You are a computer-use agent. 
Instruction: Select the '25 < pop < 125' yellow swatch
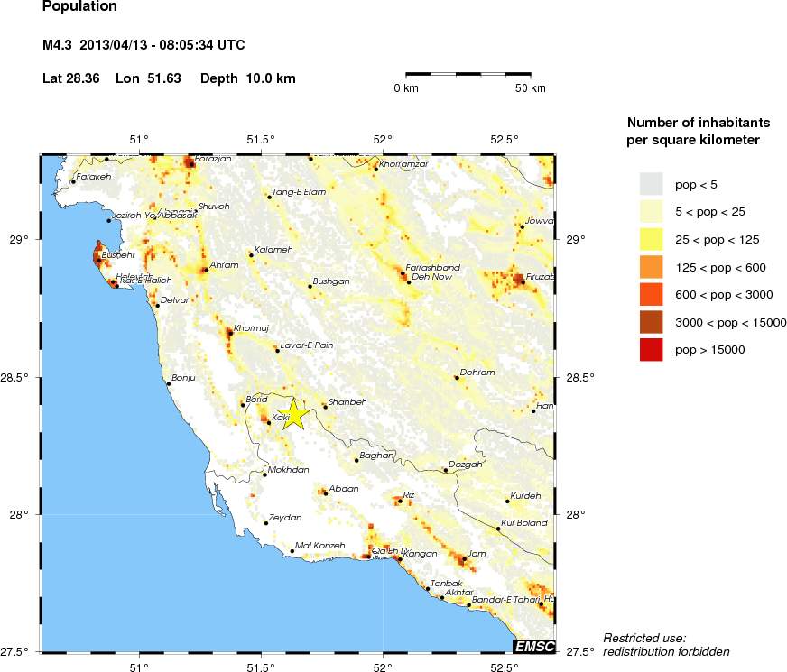click(651, 239)
